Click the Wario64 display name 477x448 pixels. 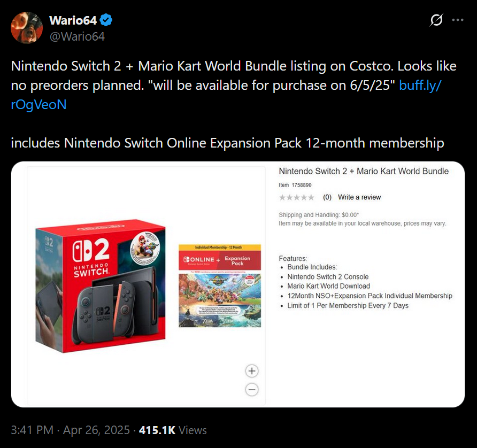click(73, 20)
